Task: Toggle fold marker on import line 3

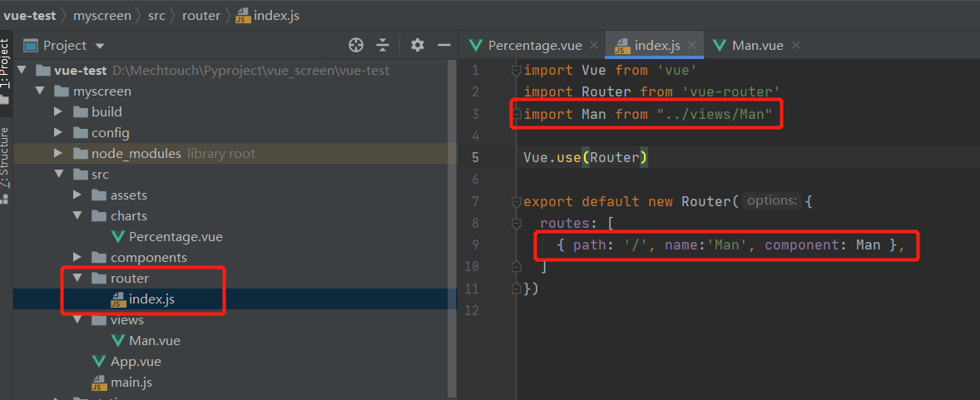Action: pos(517,114)
